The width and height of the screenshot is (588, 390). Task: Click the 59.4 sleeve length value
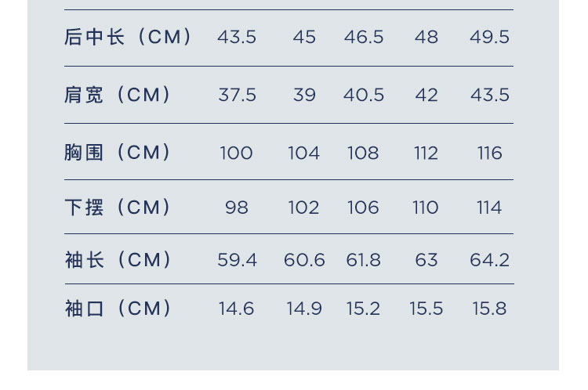pos(237,260)
